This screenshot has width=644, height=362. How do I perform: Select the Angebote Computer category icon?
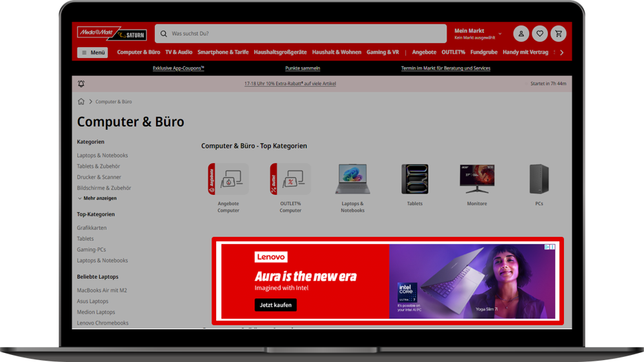tap(228, 179)
